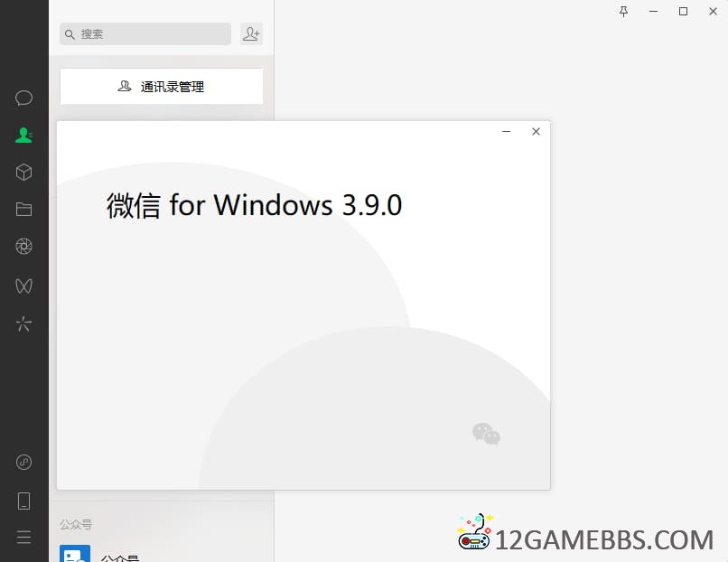Click the 公众号 section header

click(x=76, y=524)
